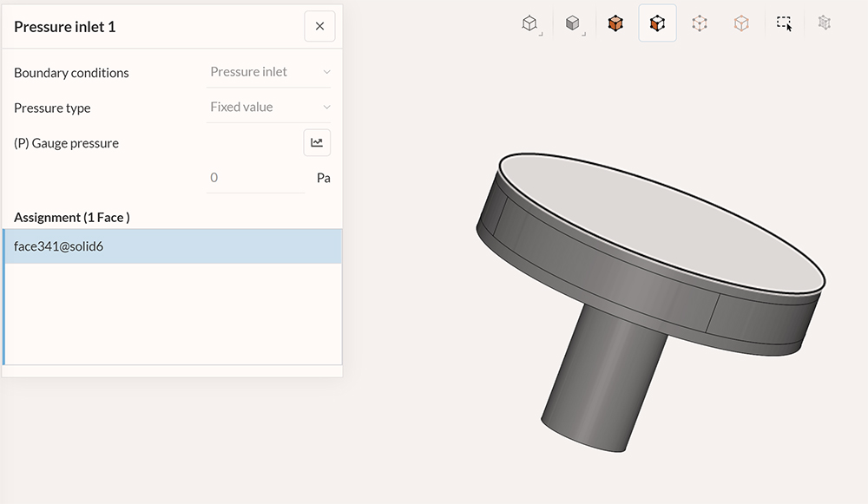Open the shaded render mode menu
The height and width of the screenshot is (504, 868).
pos(573,23)
